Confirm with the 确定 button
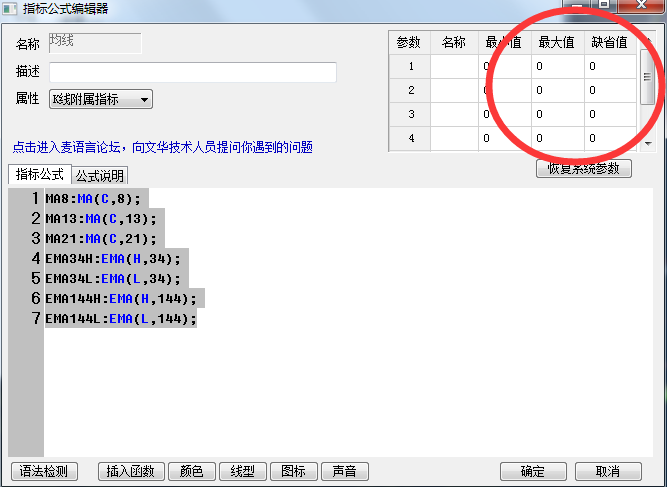Image resolution: width=667 pixels, height=487 pixels. click(x=533, y=471)
